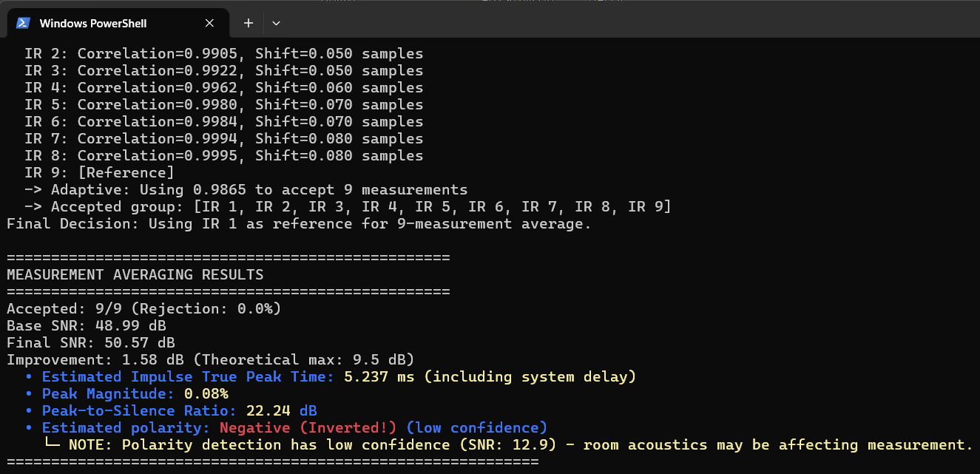Click the blue (low confidence) text
The height and width of the screenshot is (474, 980).
pos(476,427)
